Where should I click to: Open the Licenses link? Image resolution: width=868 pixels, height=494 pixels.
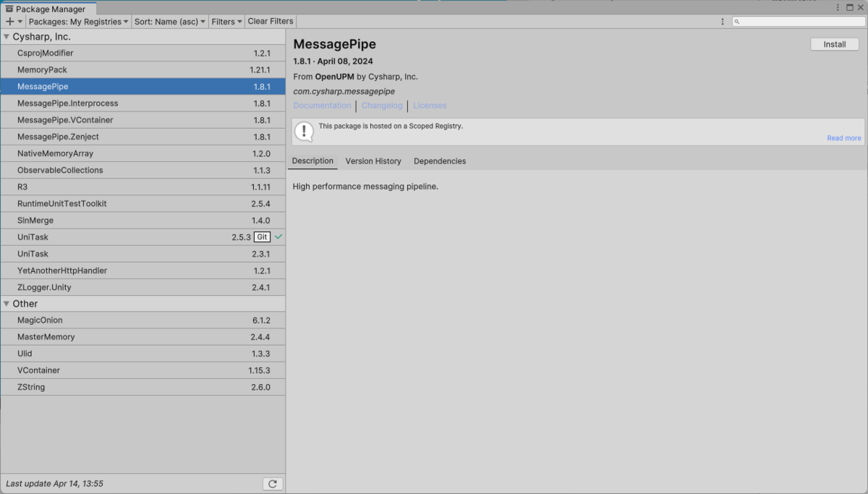[430, 106]
